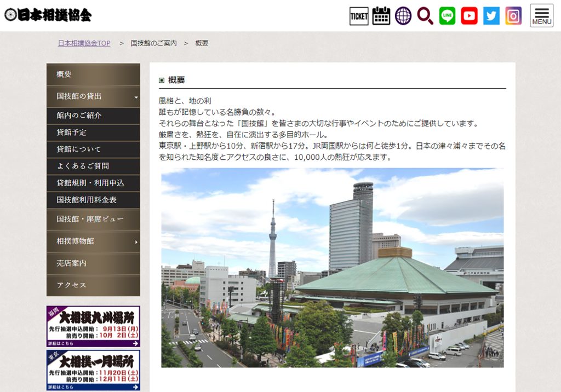Open the red YouTube icon
Image resolution: width=561 pixels, height=392 pixels.
point(469,16)
